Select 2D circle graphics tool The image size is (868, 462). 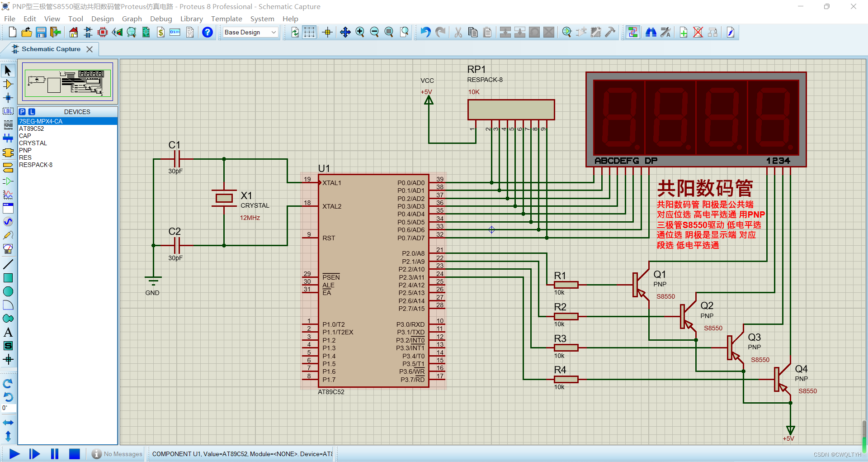8,291
